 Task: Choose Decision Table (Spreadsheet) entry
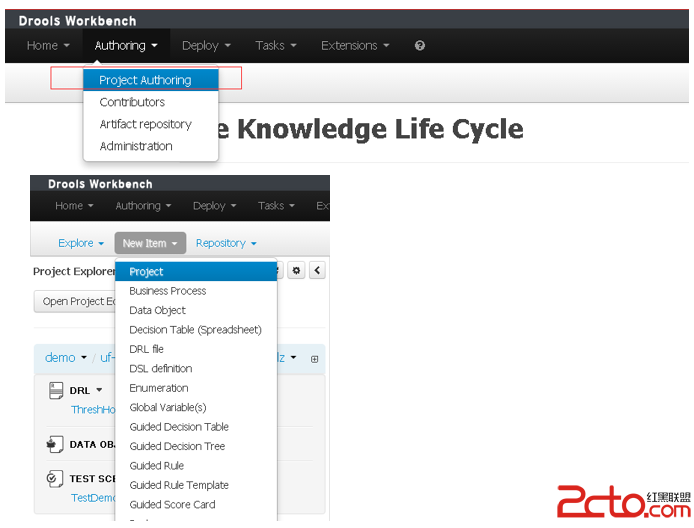click(196, 330)
